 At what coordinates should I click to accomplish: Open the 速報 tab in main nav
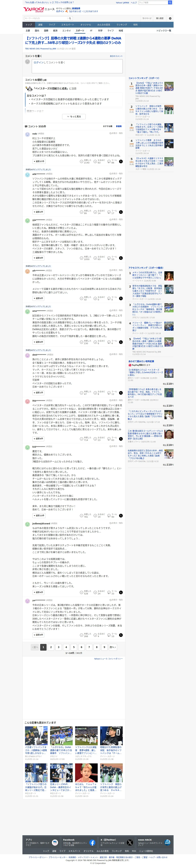click(x=40, y=25)
